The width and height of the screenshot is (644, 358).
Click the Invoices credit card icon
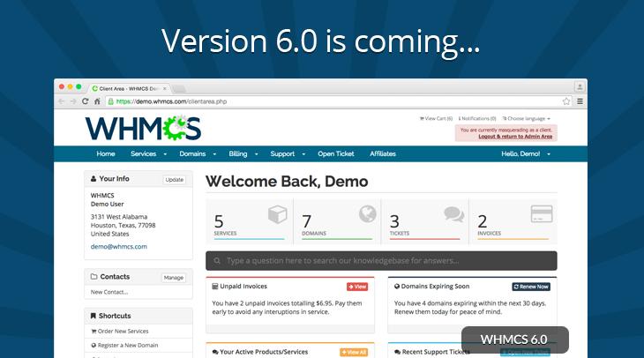click(542, 214)
